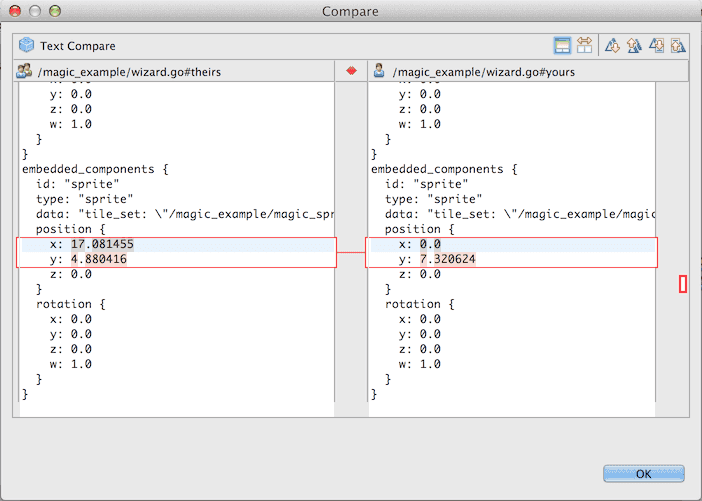Click type: "sprite" in theirs pane
This screenshot has width=702, height=501.
click(x=85, y=199)
